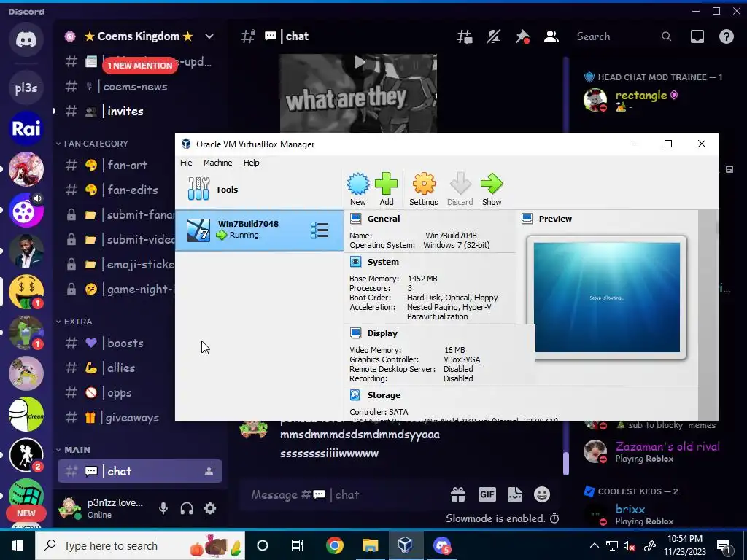Click create invite icon on chat channel
Screen dimensions: 747x560
click(209, 471)
